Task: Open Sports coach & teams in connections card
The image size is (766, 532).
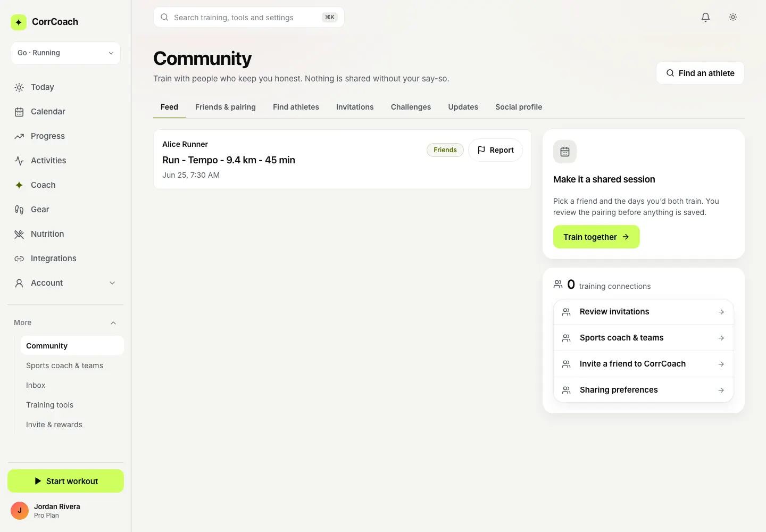Action: tap(644, 338)
